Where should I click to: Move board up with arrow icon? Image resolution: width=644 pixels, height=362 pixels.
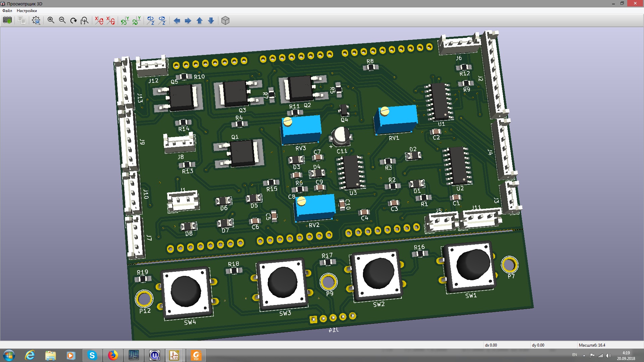coord(200,21)
